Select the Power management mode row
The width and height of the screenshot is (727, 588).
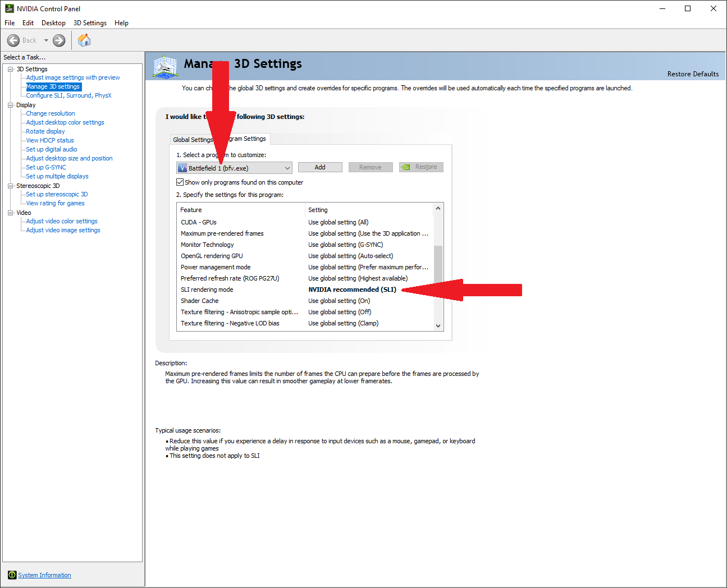[x=305, y=267]
